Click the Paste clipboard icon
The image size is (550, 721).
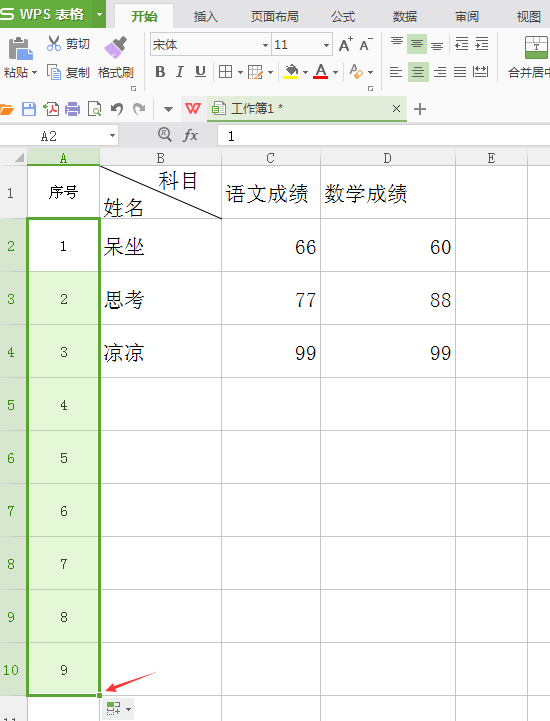20,48
